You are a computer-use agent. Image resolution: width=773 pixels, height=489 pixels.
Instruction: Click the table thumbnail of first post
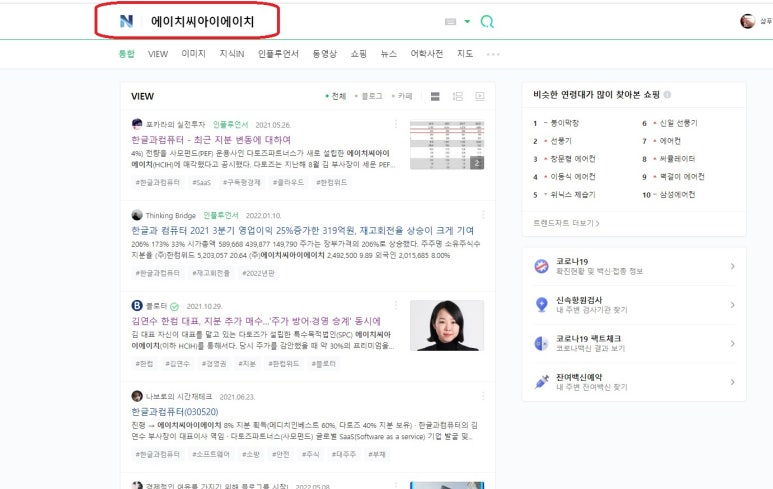click(x=447, y=145)
